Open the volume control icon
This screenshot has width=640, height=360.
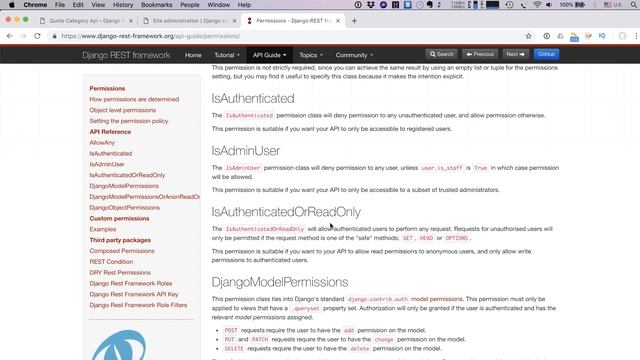tap(549, 5)
